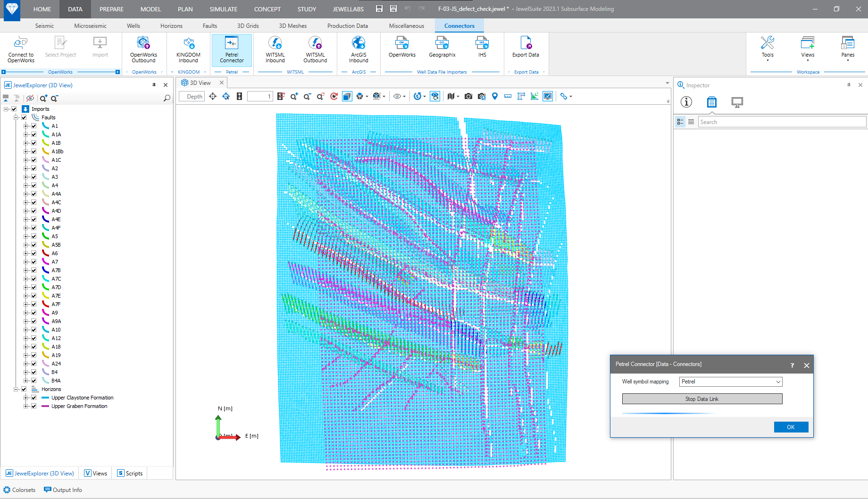This screenshot has height=499, width=868.
Task: Switch to the Seismic ribbon tab
Action: point(44,26)
